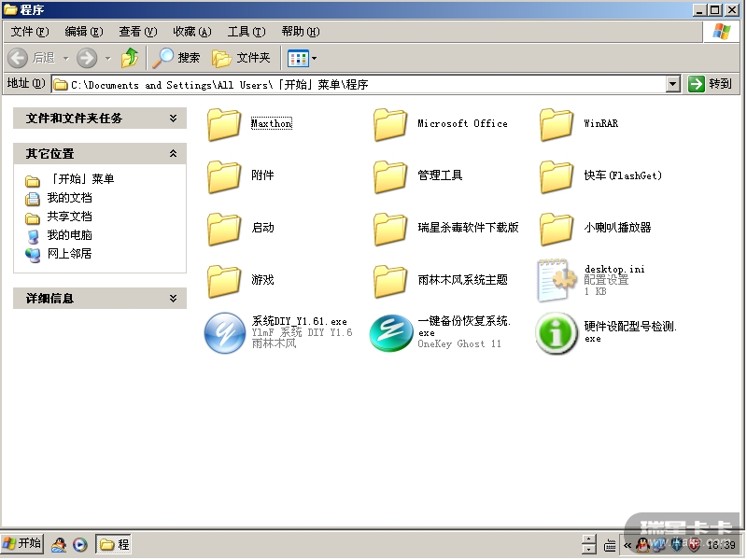Open the Forward history dropdown arrow
This screenshot has height=560, width=747.
107,59
